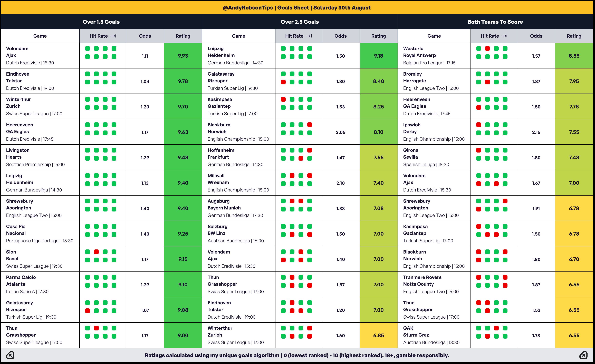This screenshot has height=364, width=595.
Task: Click the logo icon in bottom-right footer
Action: tap(583, 355)
